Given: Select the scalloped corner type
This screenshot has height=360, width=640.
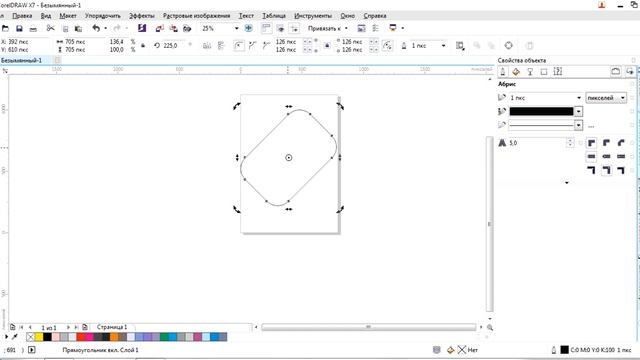Looking at the screenshot, I should [253, 46].
